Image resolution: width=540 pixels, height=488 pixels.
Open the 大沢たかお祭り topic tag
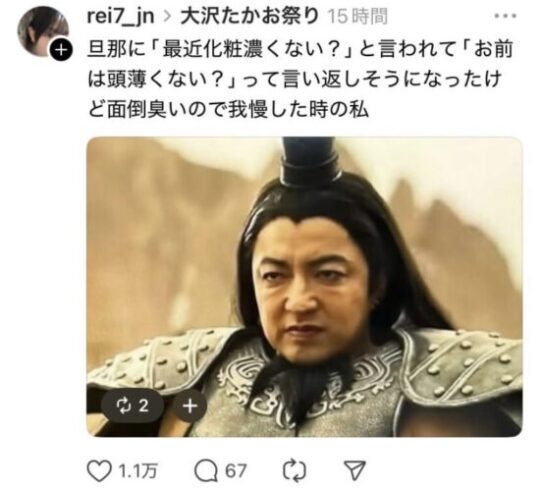point(250,16)
